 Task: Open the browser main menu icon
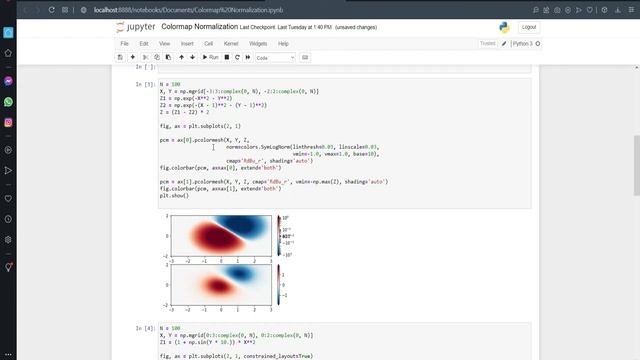[x=631, y=10]
